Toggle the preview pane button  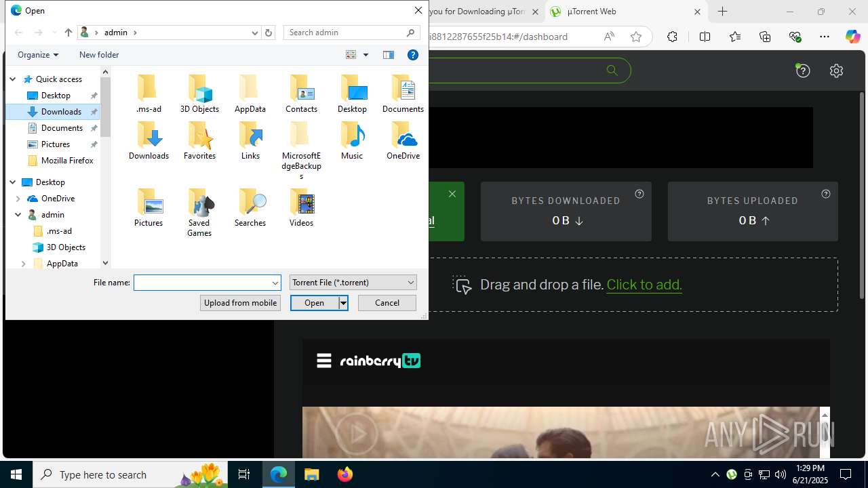[389, 55]
